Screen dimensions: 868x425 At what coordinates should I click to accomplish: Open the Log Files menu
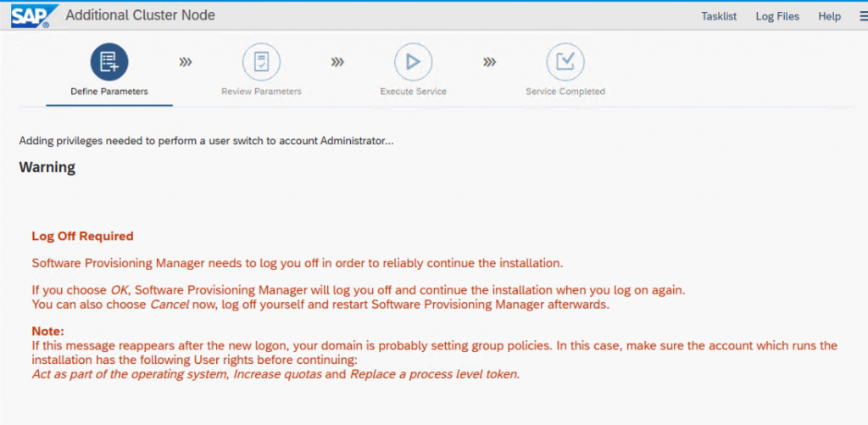[777, 16]
